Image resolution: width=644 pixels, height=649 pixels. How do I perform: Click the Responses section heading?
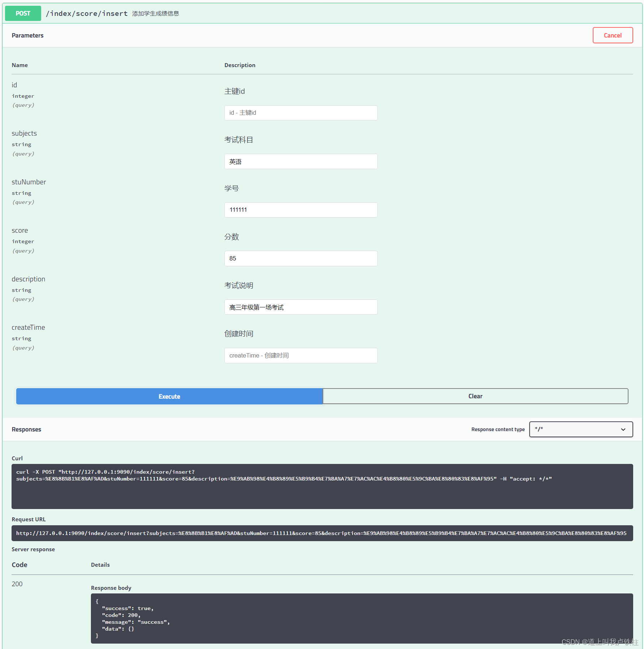click(26, 429)
